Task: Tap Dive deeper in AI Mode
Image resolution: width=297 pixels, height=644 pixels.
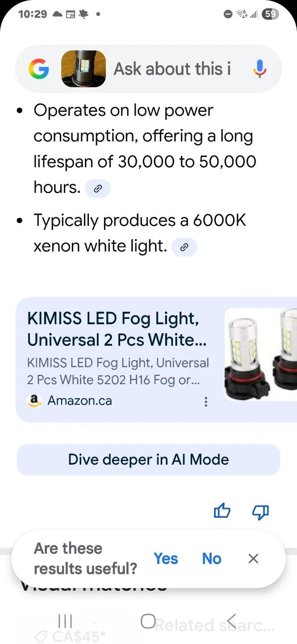Action: click(148, 459)
